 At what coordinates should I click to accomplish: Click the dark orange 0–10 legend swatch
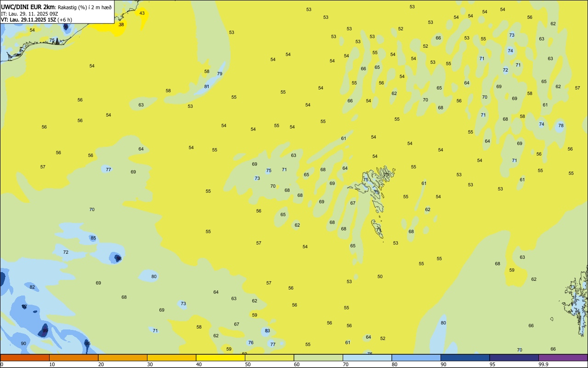click(25, 357)
